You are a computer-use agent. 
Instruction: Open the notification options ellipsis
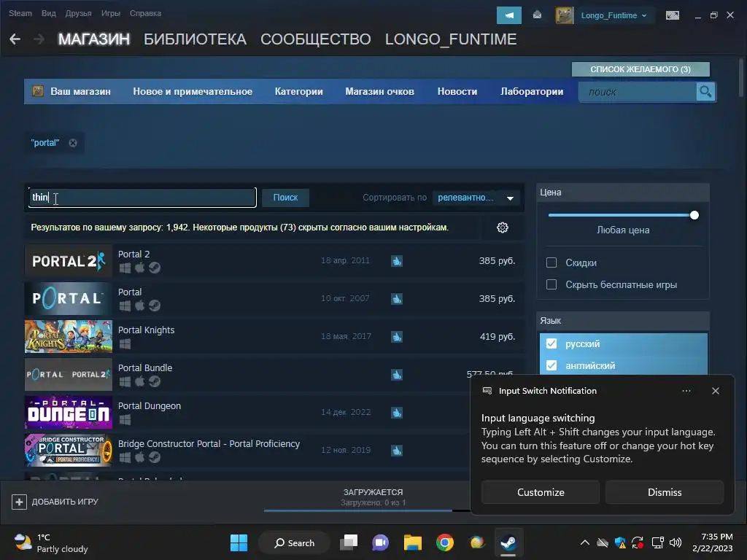coord(686,391)
